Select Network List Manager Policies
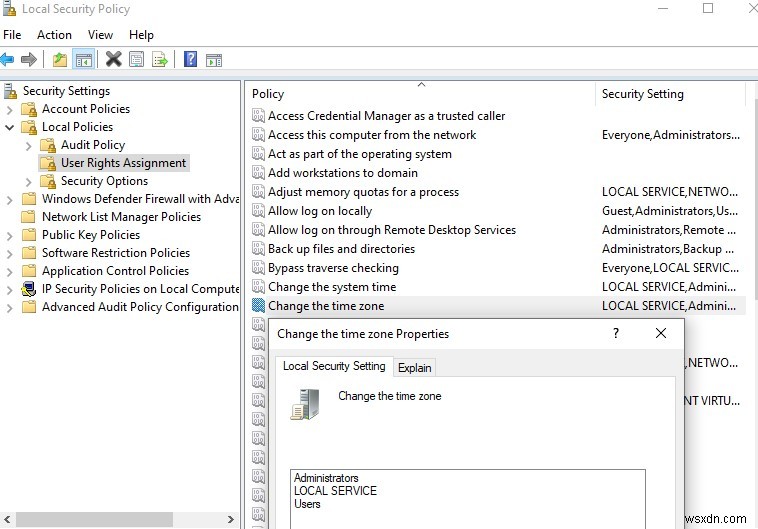Screen dimensions: 758x529 121,217
